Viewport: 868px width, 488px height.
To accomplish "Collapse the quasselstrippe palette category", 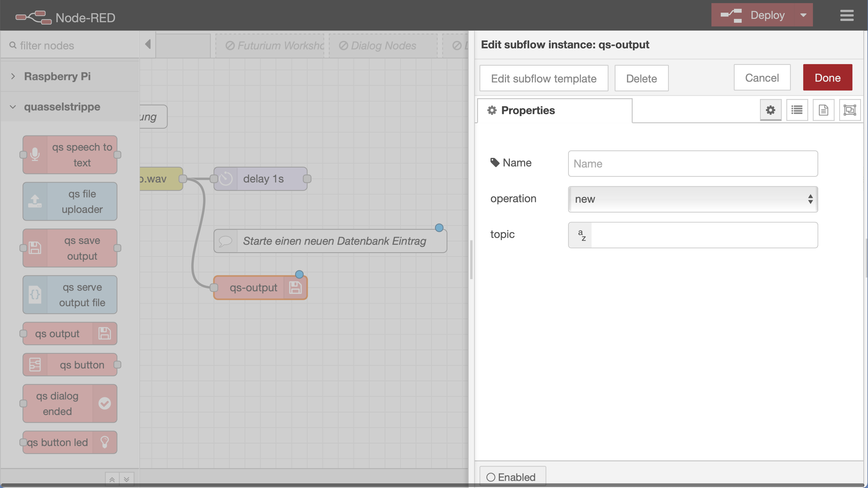I will [x=70, y=106].
